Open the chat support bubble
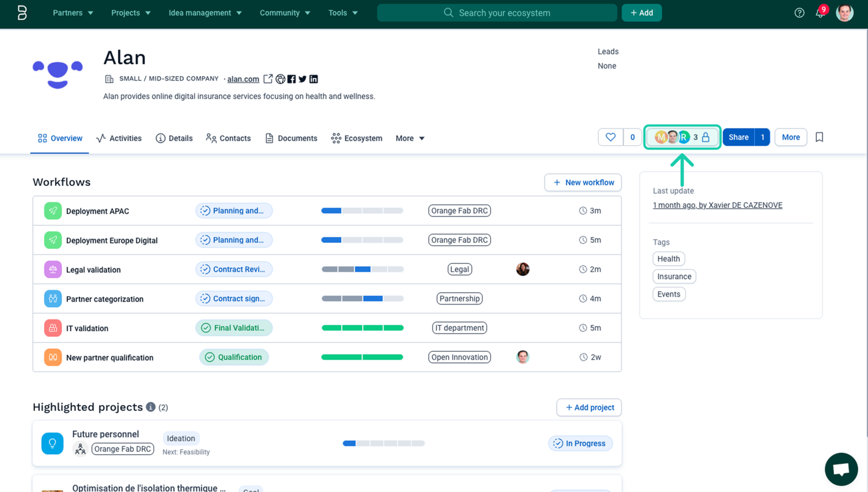Viewport: 868px width, 492px height. click(x=841, y=469)
